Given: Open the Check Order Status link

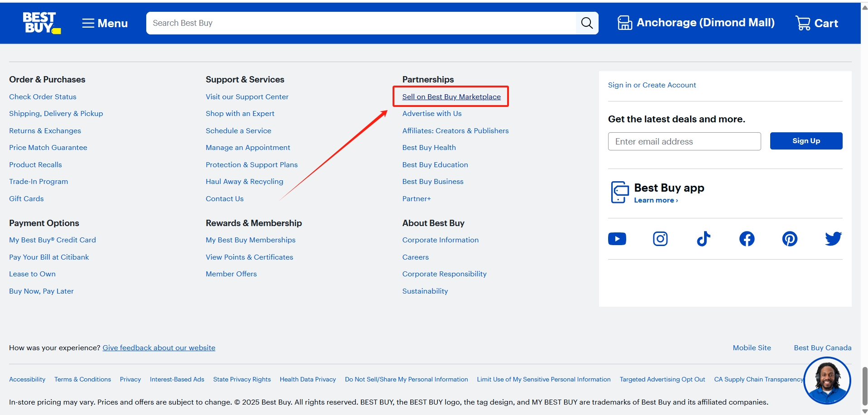Looking at the screenshot, I should coord(43,97).
